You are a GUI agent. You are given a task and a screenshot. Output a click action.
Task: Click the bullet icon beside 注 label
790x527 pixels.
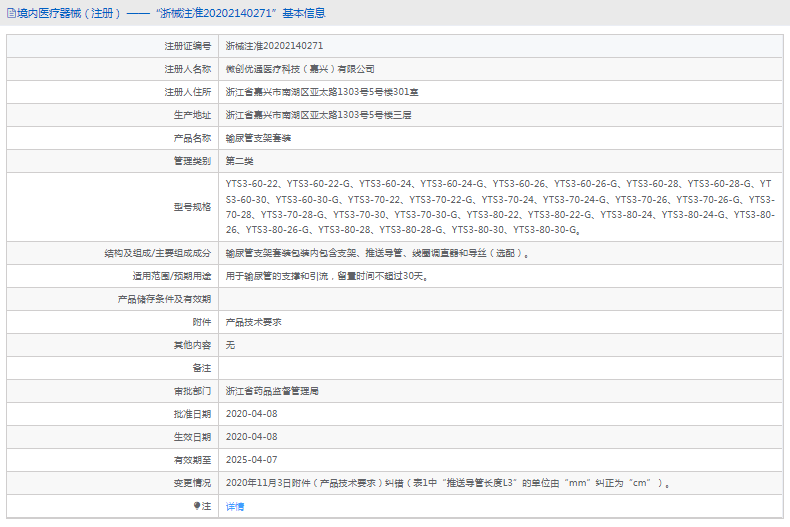point(197,506)
